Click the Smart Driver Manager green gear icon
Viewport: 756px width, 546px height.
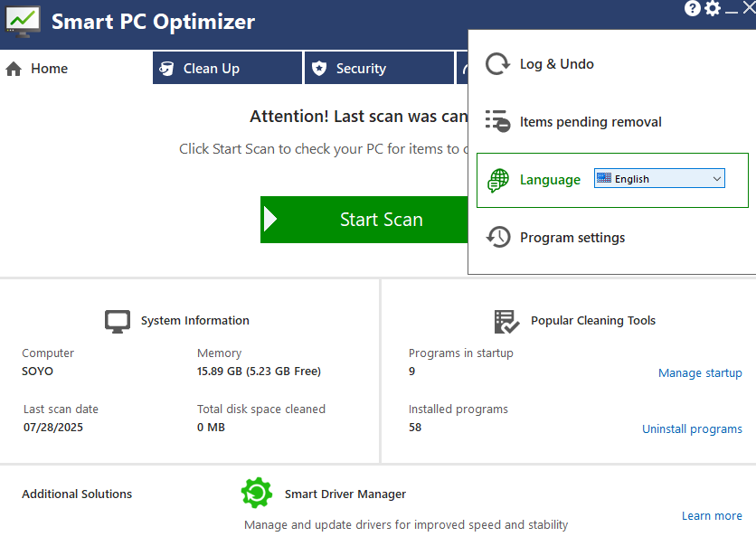[257, 493]
